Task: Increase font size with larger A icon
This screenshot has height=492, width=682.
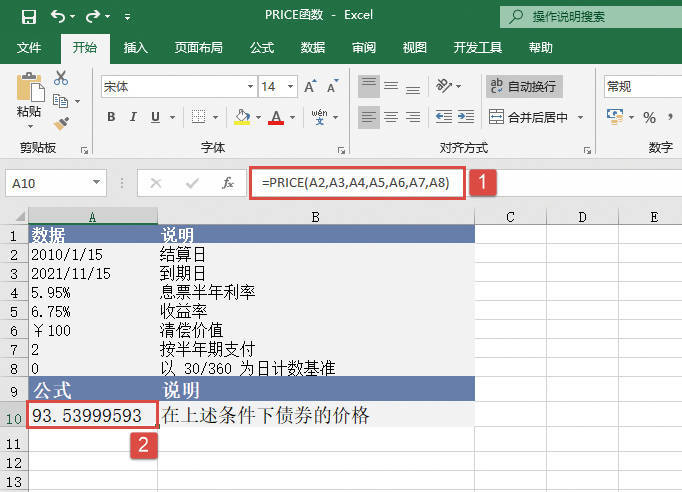Action: 311,87
